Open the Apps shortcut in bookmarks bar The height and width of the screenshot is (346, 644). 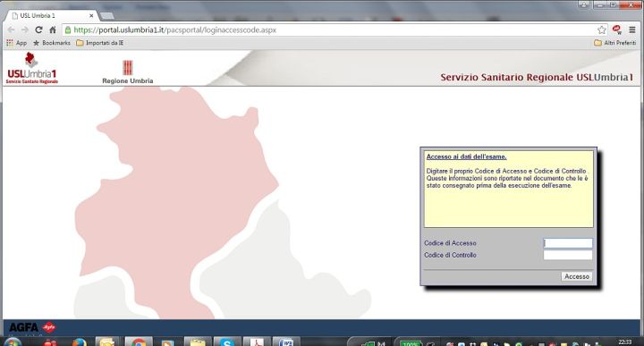16,43
